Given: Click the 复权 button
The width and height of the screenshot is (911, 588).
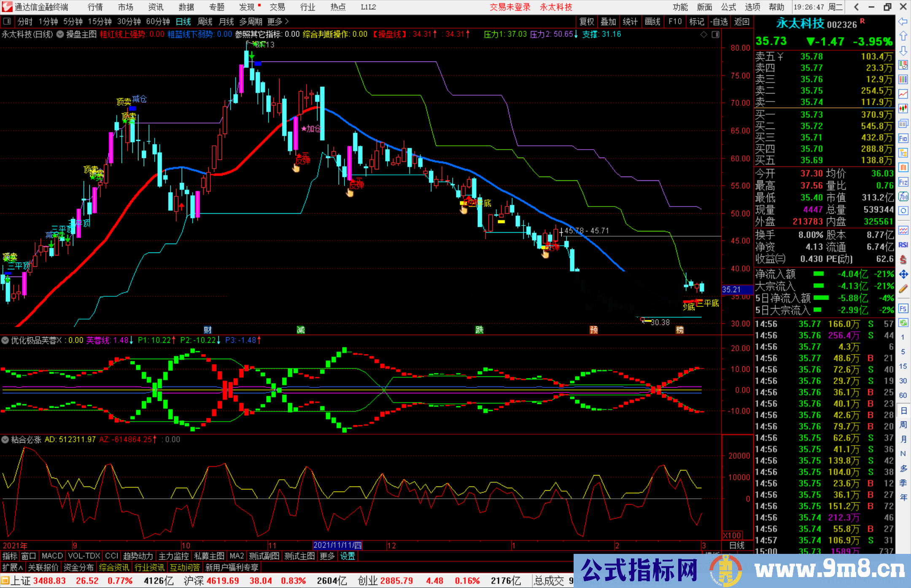Looking at the screenshot, I should pos(587,21).
